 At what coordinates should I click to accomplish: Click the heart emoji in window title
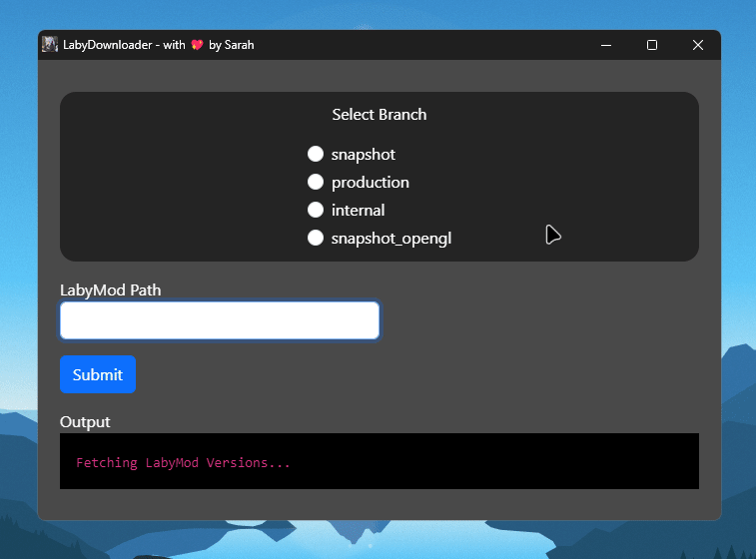(x=197, y=45)
